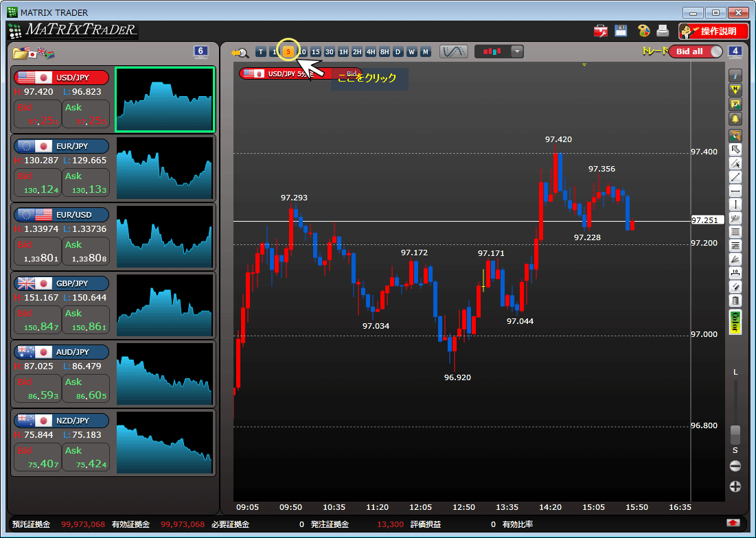This screenshot has width=756, height=538.
Task: Click the USD/JPY Bid price button
Action: pos(38,114)
